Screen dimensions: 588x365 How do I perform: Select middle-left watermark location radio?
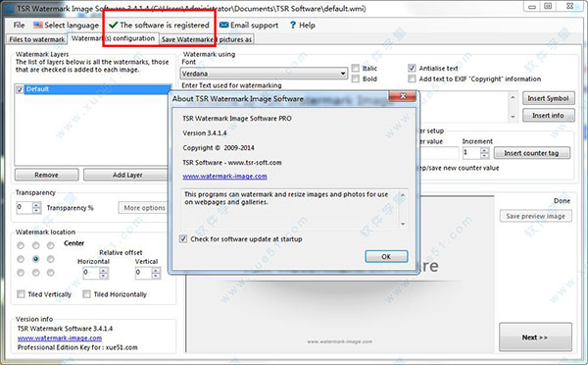(21, 259)
